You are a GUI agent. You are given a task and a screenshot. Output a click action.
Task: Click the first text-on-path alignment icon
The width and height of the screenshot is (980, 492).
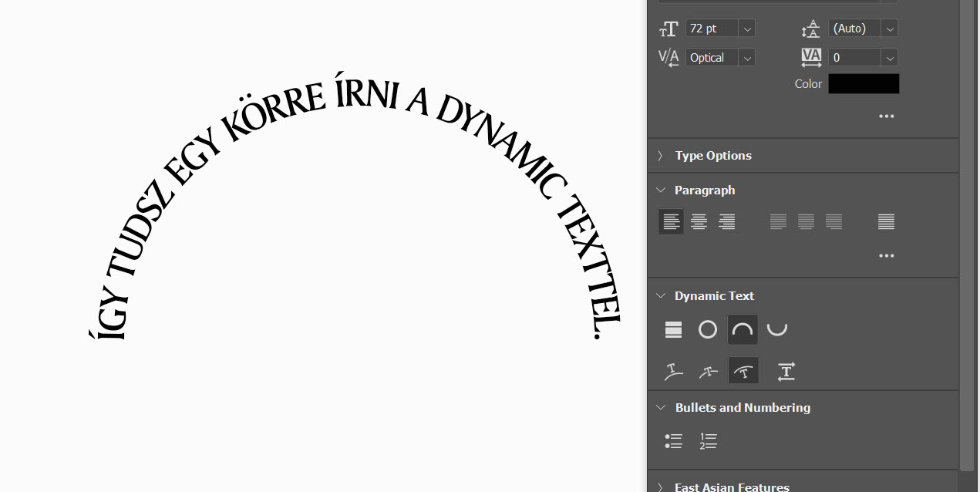point(673,372)
